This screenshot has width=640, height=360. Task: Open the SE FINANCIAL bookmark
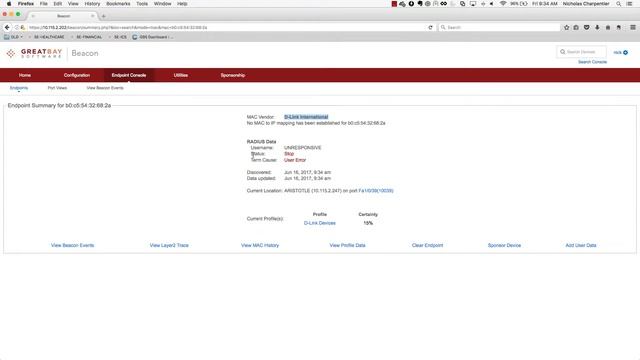(x=89, y=37)
